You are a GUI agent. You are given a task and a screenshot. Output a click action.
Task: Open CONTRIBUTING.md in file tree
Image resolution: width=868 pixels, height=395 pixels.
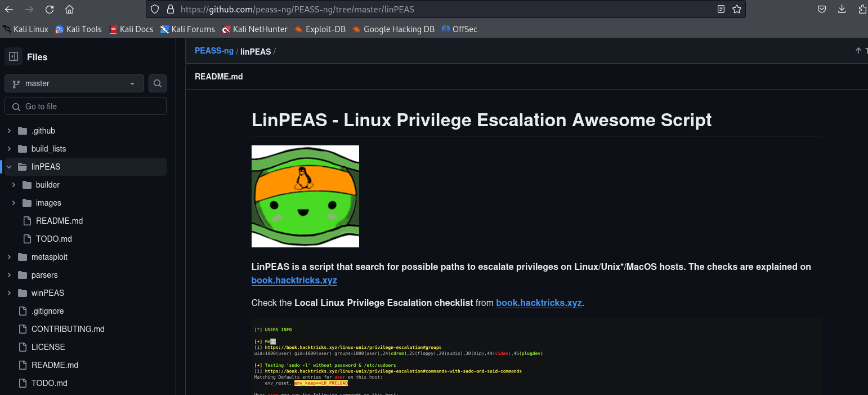coord(68,329)
